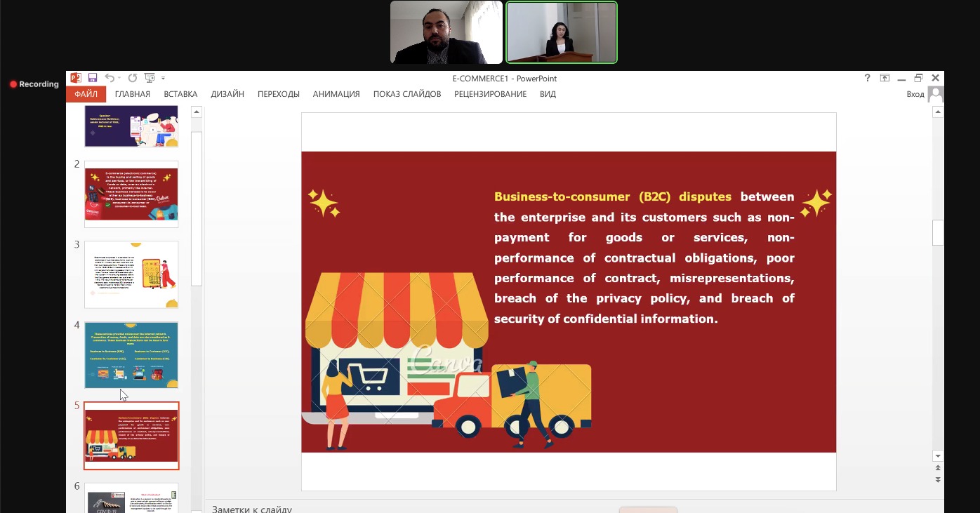This screenshot has width=980, height=513.
Task: Click Заметки к слайду notes field
Action: (x=251, y=509)
